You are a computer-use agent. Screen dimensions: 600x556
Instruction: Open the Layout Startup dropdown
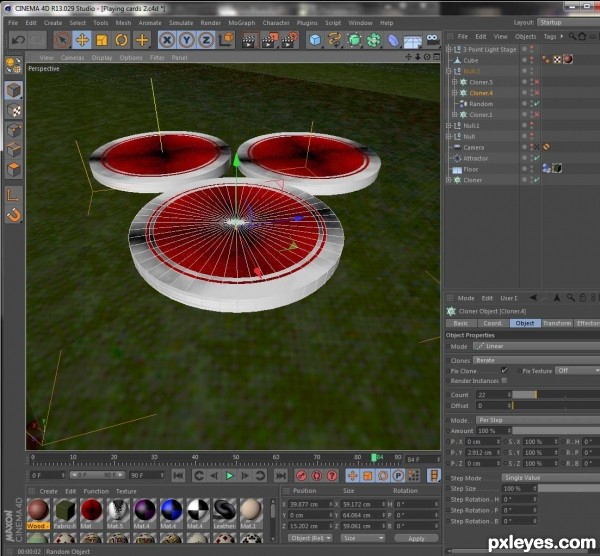568,23
